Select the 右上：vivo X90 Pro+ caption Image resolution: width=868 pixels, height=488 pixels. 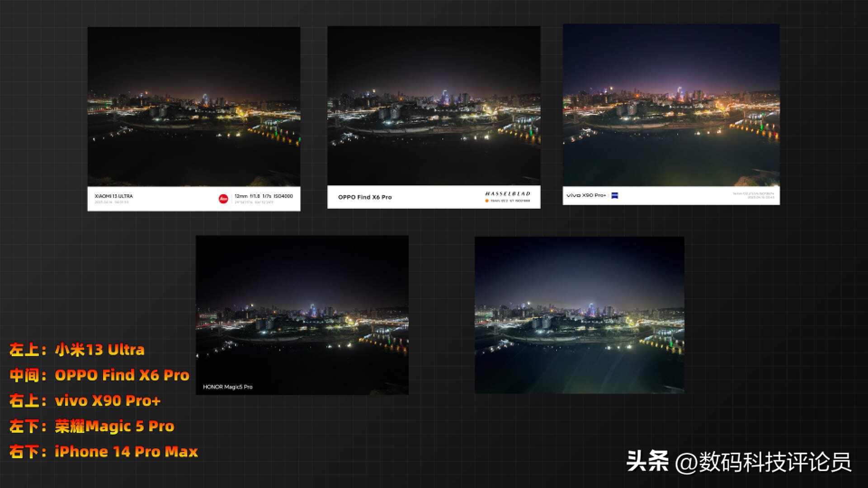point(85,401)
